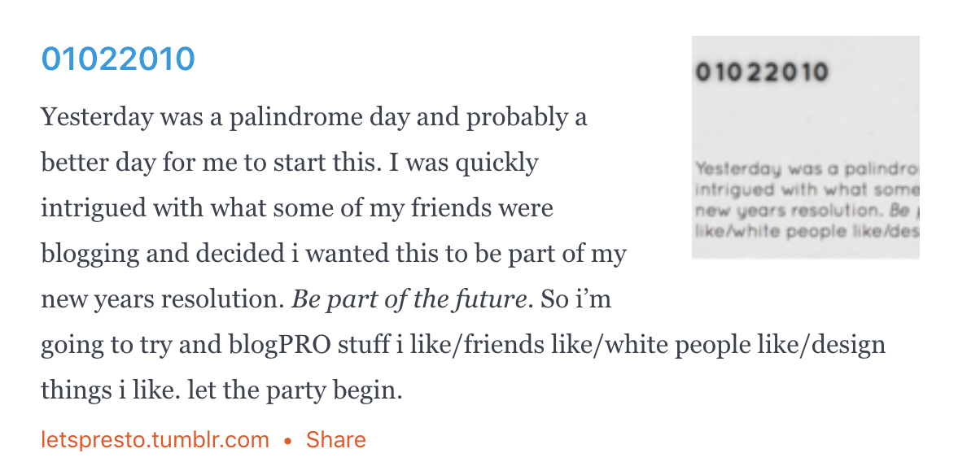The height and width of the screenshot is (475, 980).
Task: Visit the letspresto.tumblr.com source link
Action: pos(155,440)
